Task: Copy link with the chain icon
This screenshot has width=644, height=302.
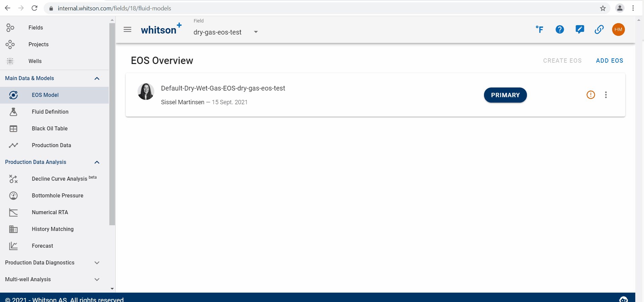Action: 599,29
